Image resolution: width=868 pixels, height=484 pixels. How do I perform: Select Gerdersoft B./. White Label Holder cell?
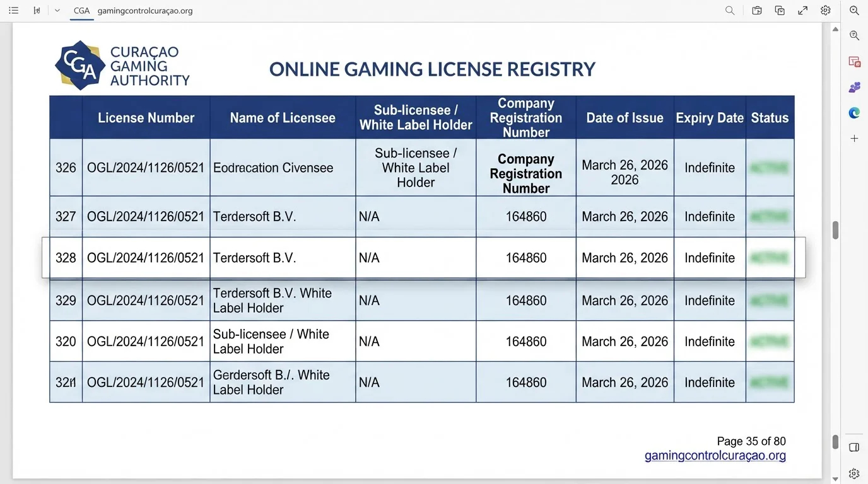tap(283, 383)
